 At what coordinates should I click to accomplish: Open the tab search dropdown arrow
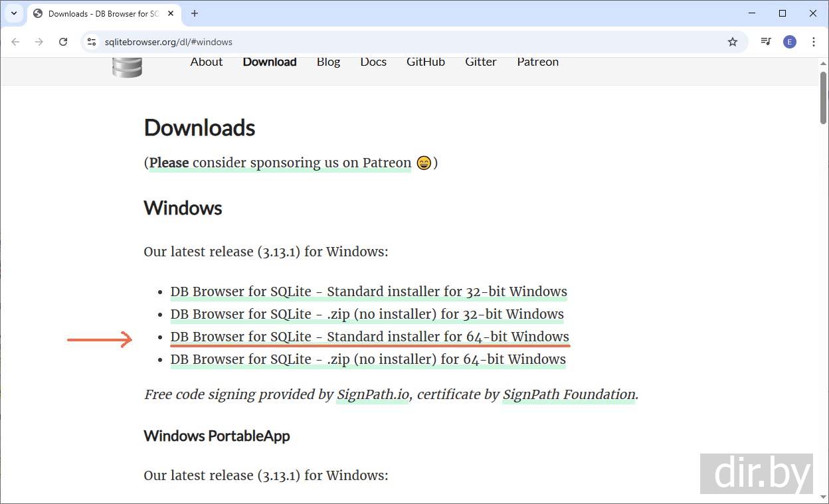[x=14, y=13]
